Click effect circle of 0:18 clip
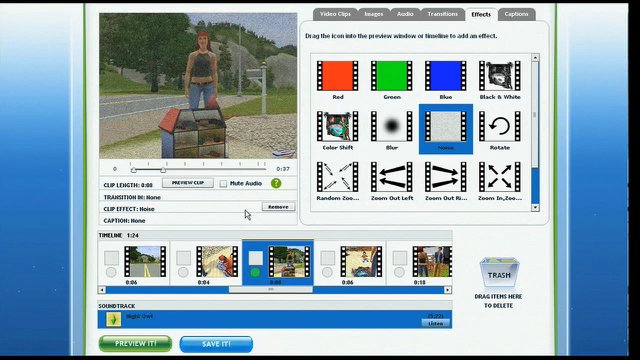The width and height of the screenshot is (640, 360). (x=399, y=272)
